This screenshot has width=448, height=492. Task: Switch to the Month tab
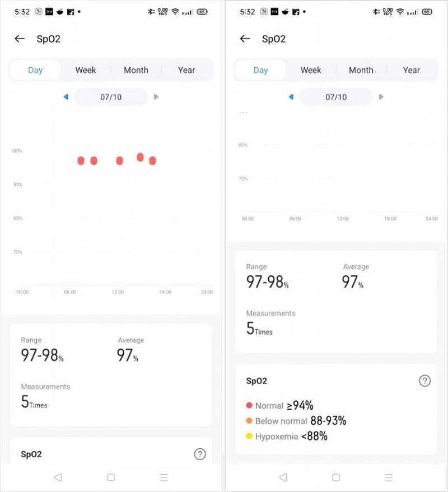136,69
